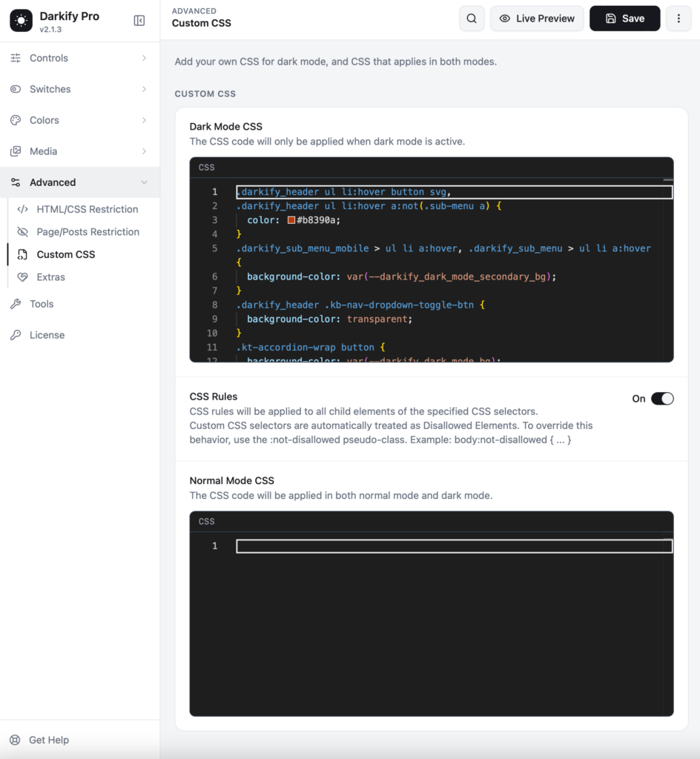Collapse the sidebar with the panel icon
The width and height of the screenshot is (700, 759).
139,20
